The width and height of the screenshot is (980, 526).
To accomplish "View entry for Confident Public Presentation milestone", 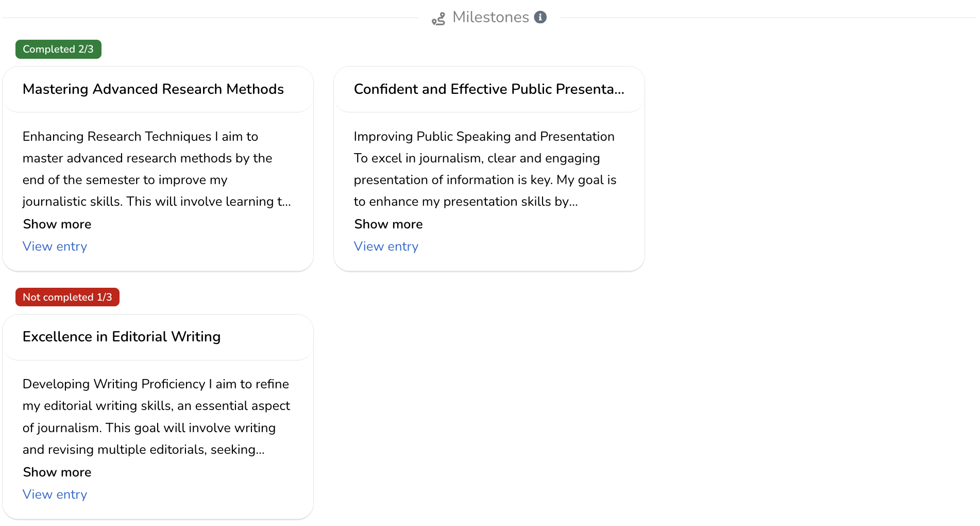I will click(x=386, y=246).
